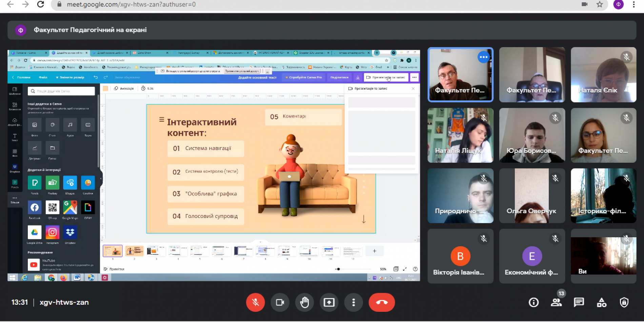Viewport: 644px width, 322px height.
Task: Click the Present now screen share button
Action: tap(329, 302)
